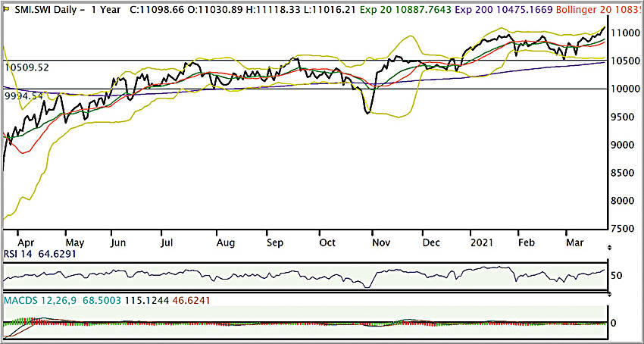Viewport: 644px width, 344px height.
Task: Click the SMI.SWI Daily - 1 Year title
Action: [68, 8]
